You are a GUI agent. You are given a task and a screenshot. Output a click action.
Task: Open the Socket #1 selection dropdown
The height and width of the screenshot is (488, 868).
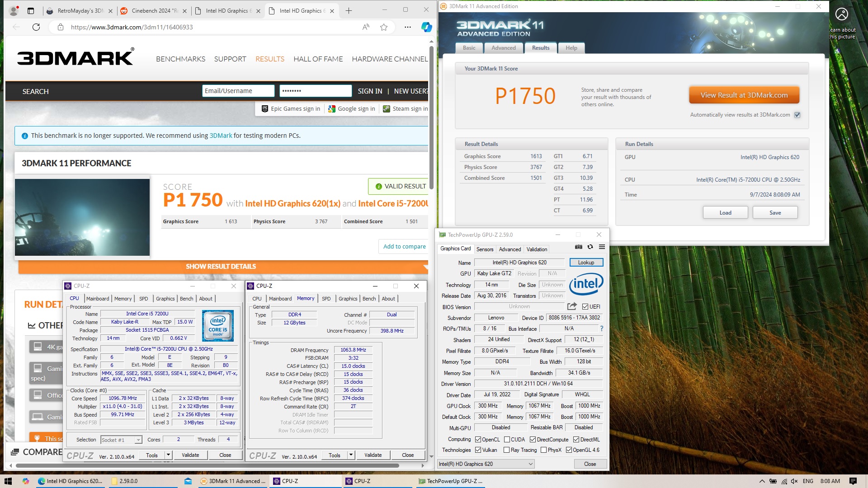pos(121,440)
